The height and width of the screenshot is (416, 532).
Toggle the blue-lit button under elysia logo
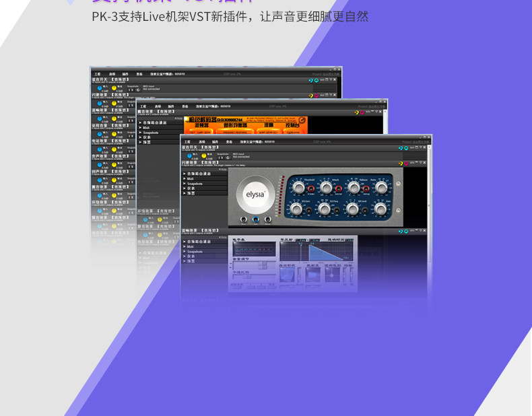[255, 219]
